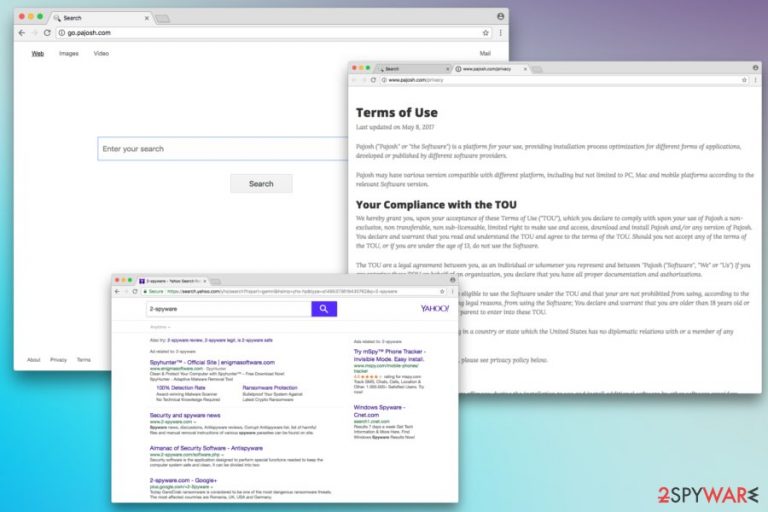Open 'Try mSpy Phone Tracker' ad
Image resolution: width=768 pixels, height=512 pixels.
click(390, 355)
